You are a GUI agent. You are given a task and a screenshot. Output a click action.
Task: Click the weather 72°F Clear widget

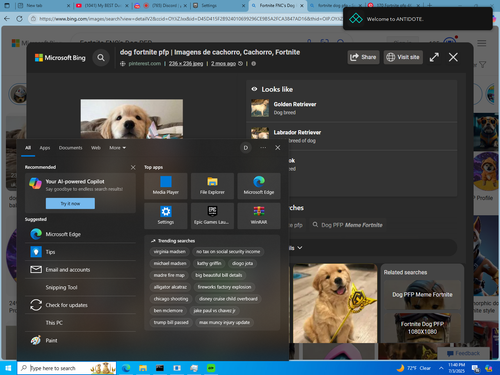pyautogui.click(x=414, y=368)
